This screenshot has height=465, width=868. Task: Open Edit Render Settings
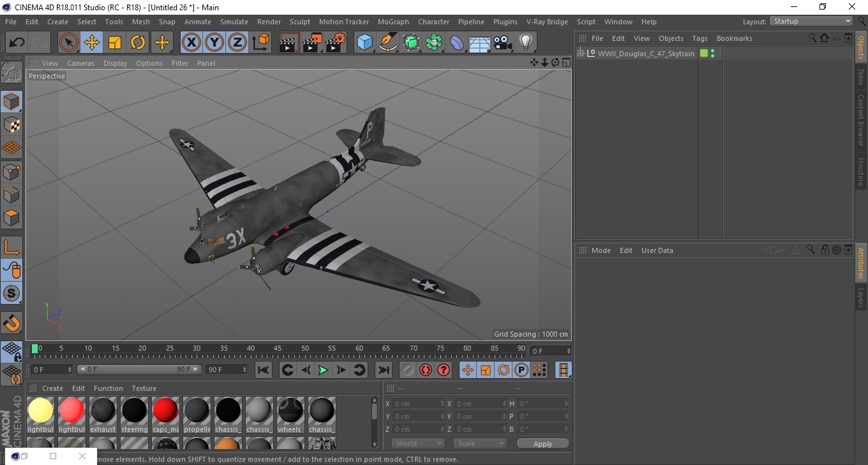tap(336, 43)
